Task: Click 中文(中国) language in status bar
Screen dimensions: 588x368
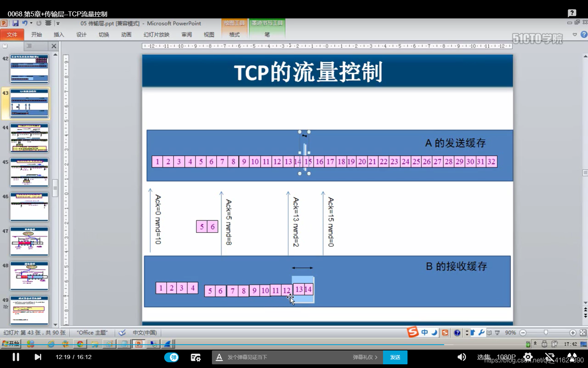Action: coord(144,332)
